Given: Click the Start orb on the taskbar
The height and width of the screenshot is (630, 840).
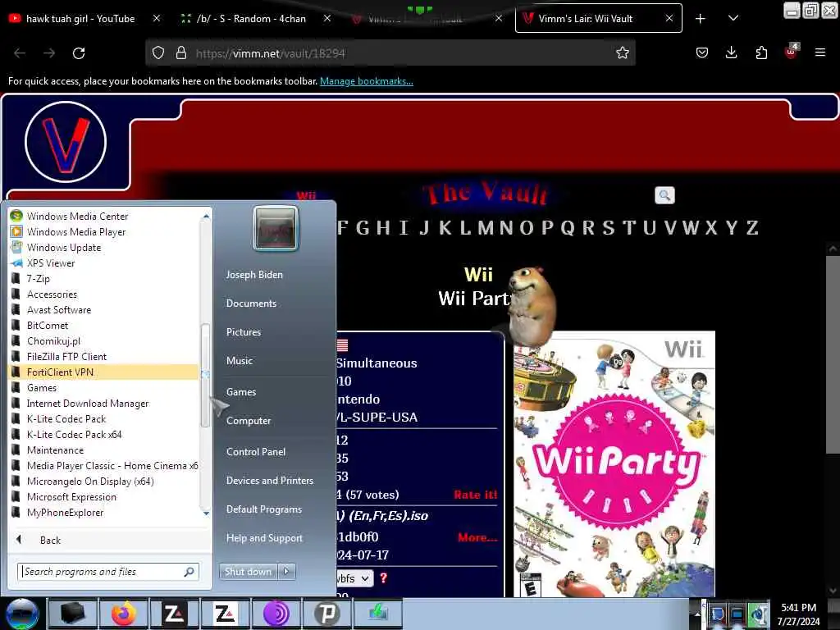Looking at the screenshot, I should [22, 614].
